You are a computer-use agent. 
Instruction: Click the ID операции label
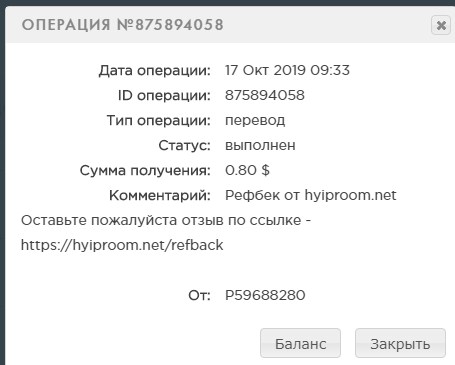[x=164, y=96]
